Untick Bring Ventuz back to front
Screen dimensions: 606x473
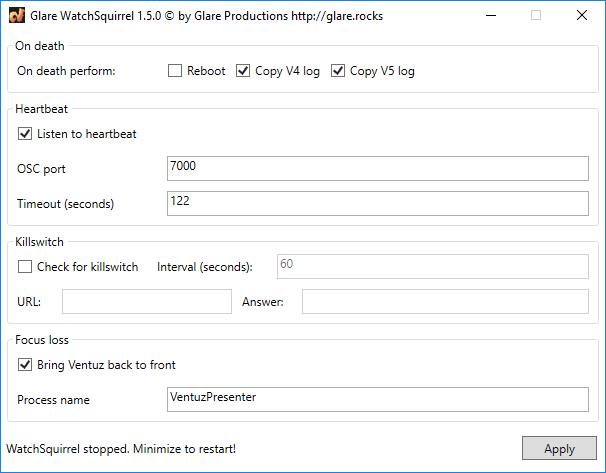[x=25, y=365]
